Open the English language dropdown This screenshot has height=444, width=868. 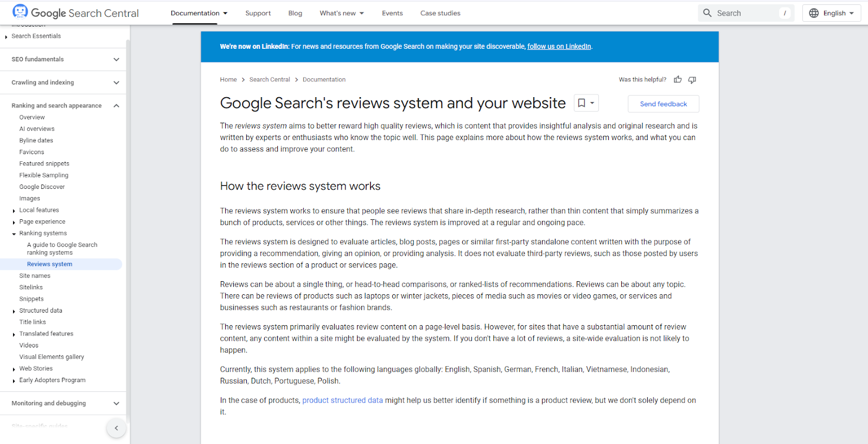tap(832, 13)
